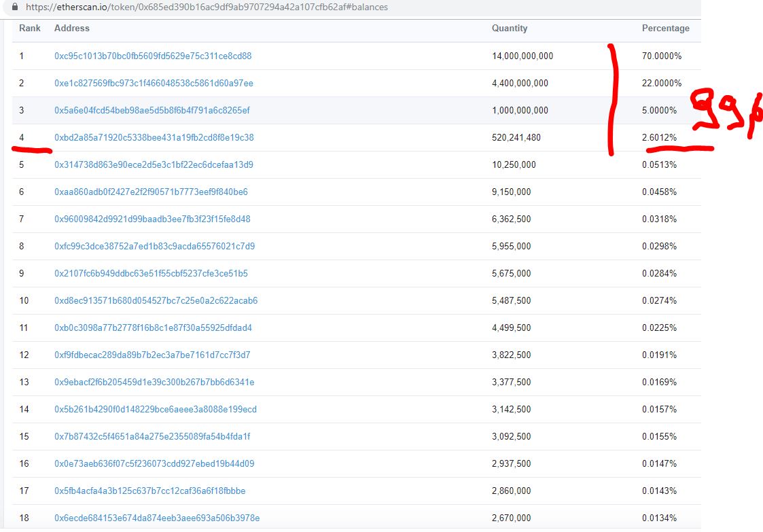
Task: Open address 0xaa860adb0f2427e2f2f90571b7773eef9f840be6
Action: point(151,192)
